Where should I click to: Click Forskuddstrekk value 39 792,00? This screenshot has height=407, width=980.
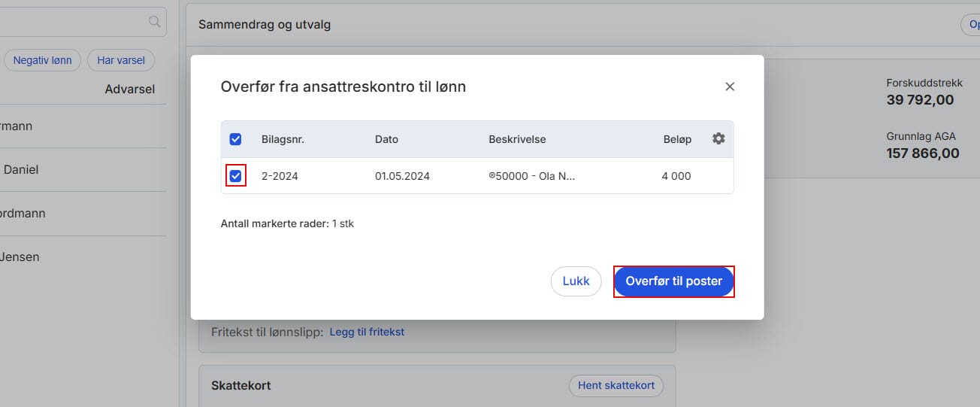(920, 100)
